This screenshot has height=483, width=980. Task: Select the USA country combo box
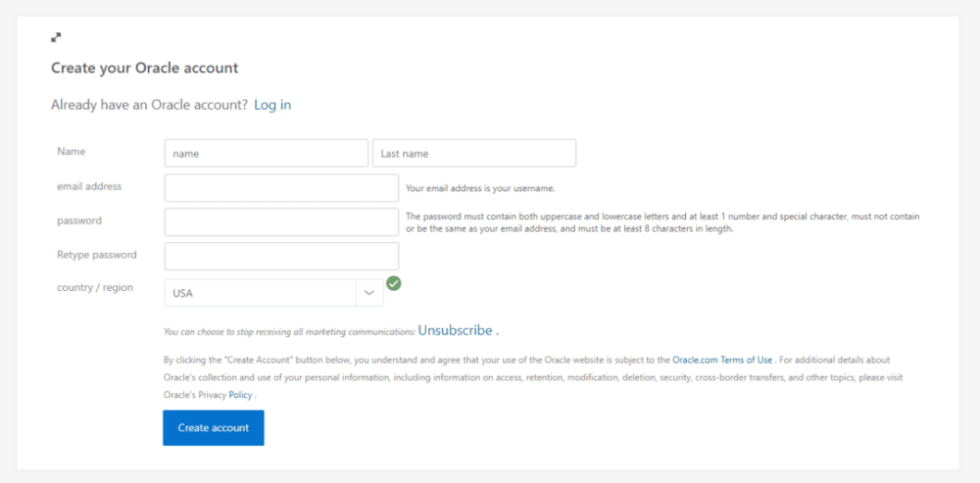click(260, 292)
